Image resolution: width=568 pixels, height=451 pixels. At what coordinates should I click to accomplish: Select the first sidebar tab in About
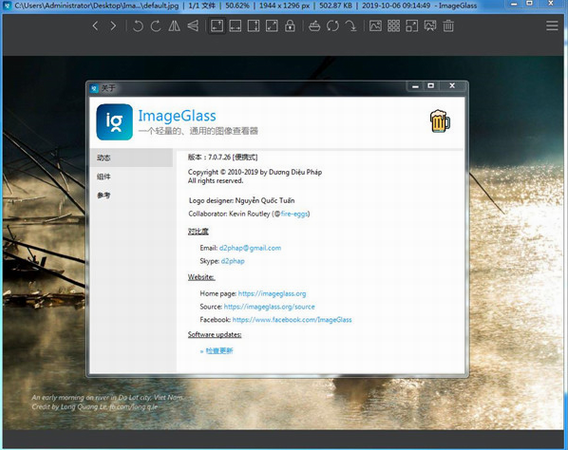pos(131,158)
